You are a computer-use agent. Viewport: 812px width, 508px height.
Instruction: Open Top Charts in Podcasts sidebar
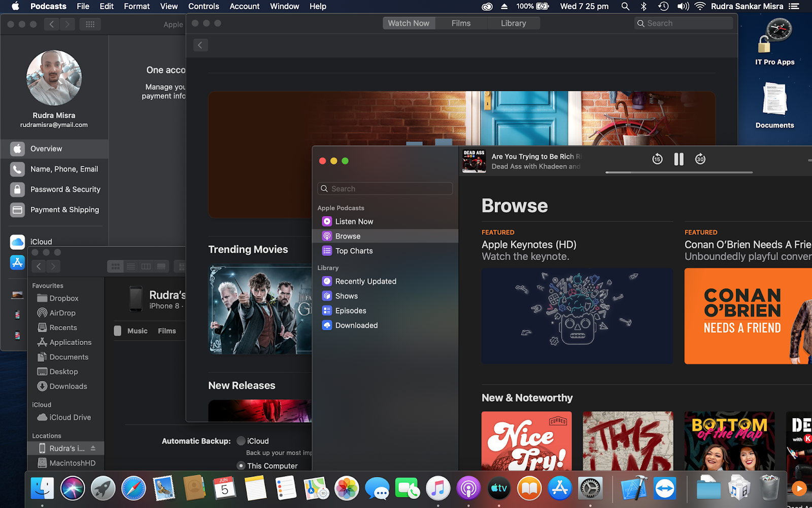385,251
